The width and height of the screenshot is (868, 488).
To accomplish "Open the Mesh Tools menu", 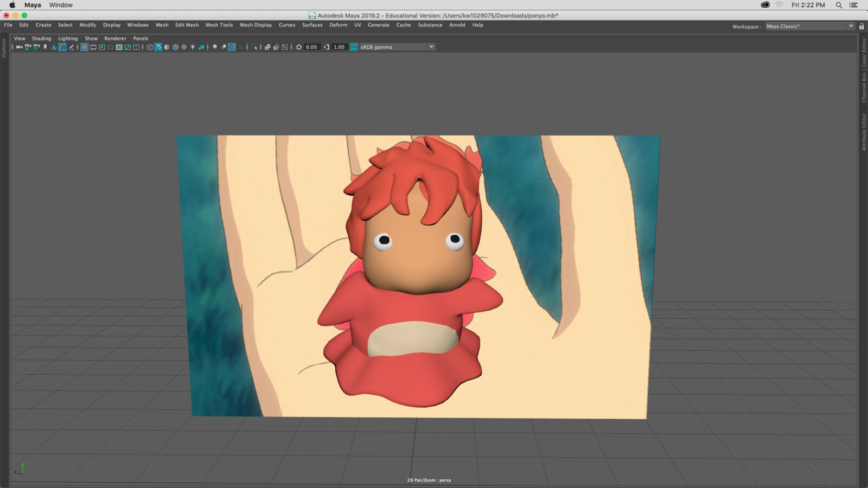I will tap(219, 25).
